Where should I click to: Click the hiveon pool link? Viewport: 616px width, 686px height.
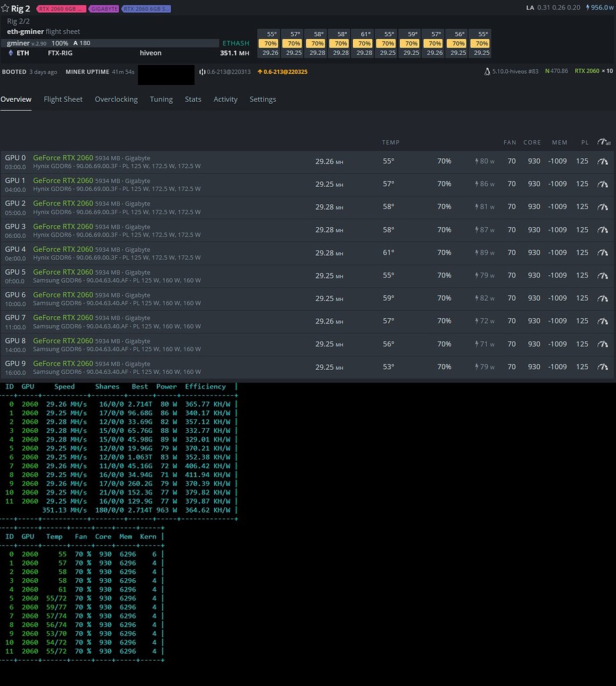pyautogui.click(x=150, y=52)
